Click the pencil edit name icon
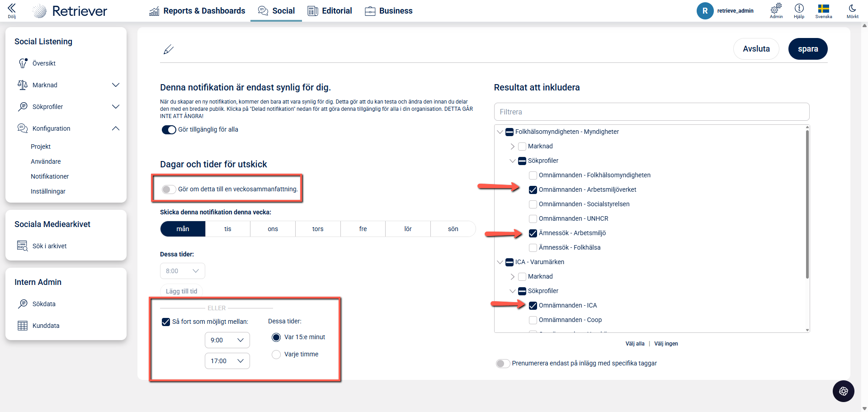Viewport: 868px width, 412px height. pos(169,49)
